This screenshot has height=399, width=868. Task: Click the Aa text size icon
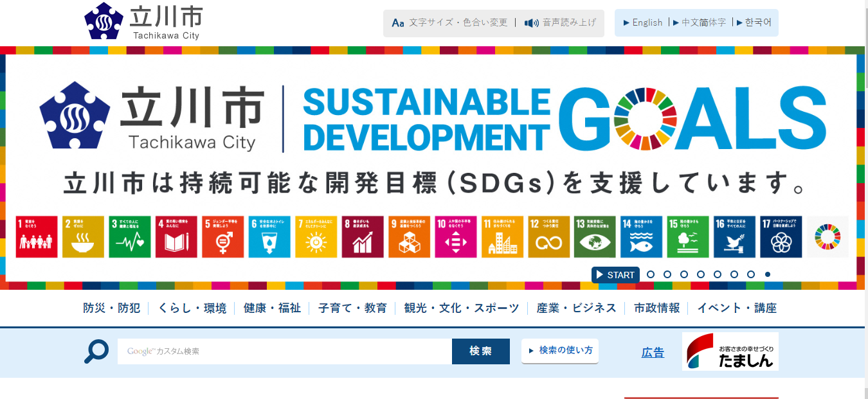tap(398, 23)
